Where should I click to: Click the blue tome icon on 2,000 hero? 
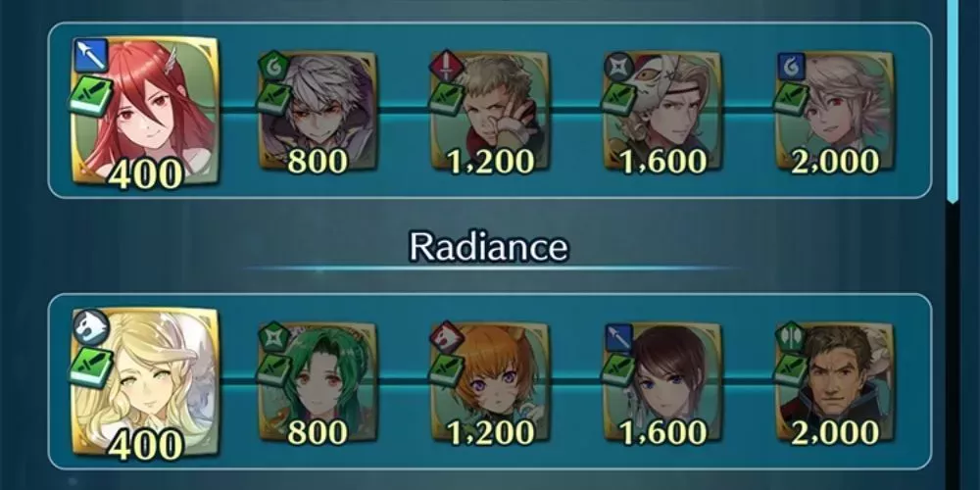click(x=790, y=67)
